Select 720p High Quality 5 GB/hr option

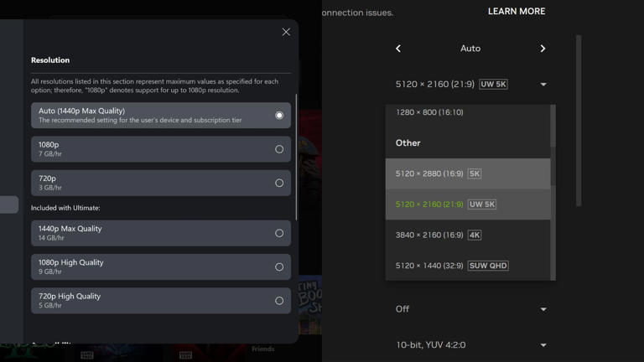tap(161, 301)
